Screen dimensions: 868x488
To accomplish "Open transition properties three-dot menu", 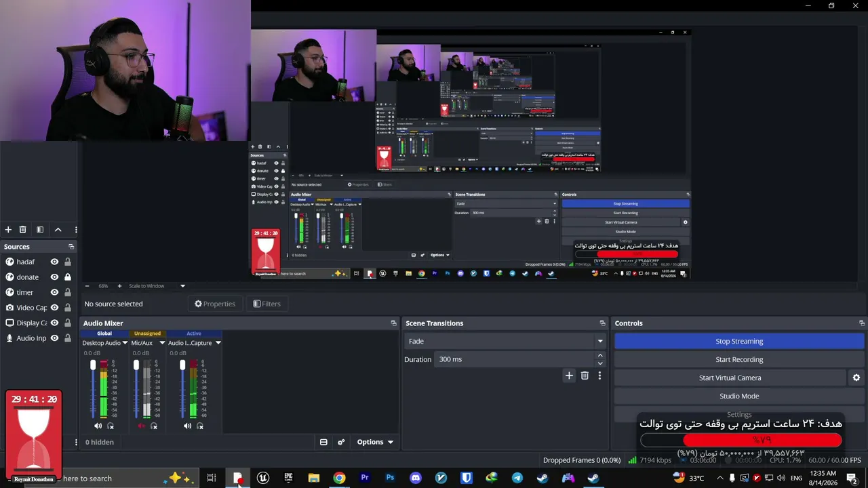I will click(x=599, y=375).
